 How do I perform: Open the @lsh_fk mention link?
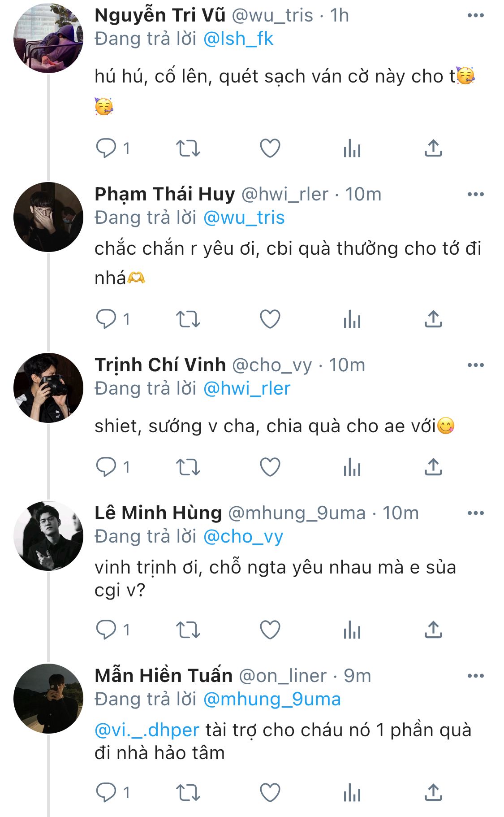[238, 39]
